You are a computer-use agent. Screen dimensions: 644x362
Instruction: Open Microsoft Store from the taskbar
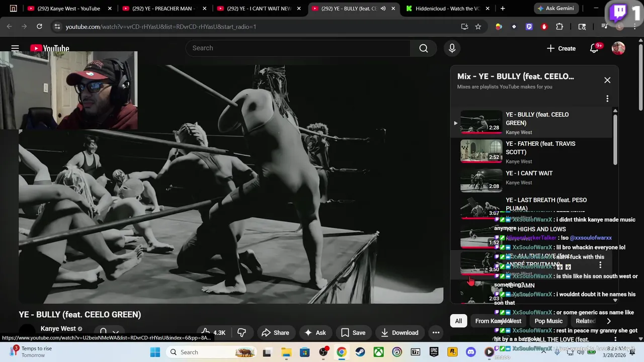pos(304,352)
